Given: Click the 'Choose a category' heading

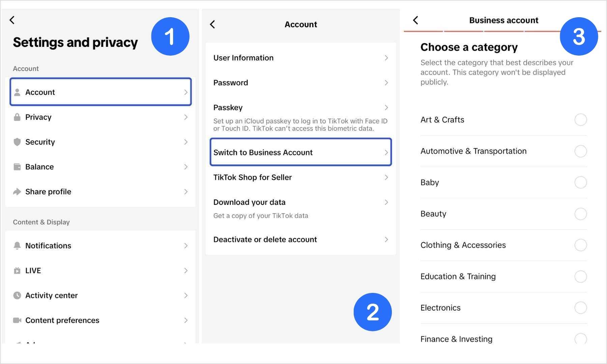Looking at the screenshot, I should [x=469, y=47].
